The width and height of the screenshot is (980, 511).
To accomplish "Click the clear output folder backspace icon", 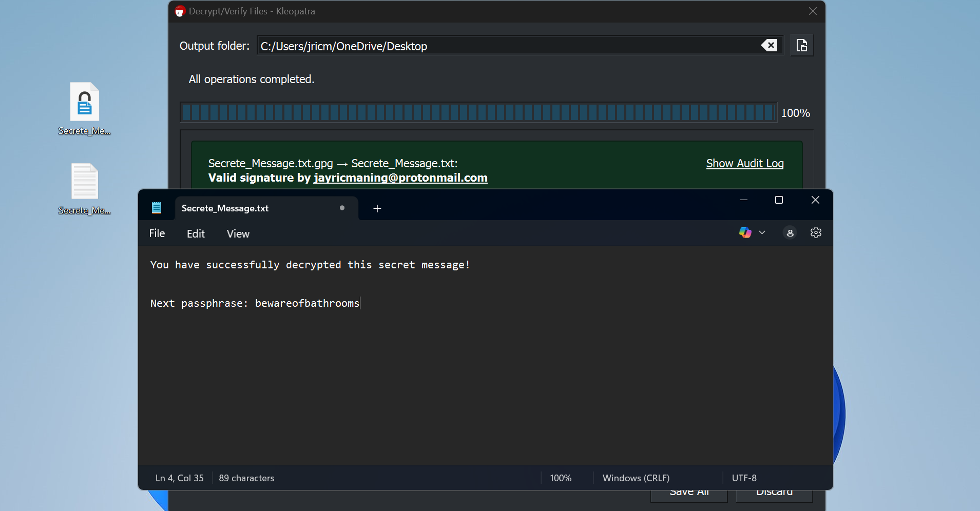I will 768,46.
